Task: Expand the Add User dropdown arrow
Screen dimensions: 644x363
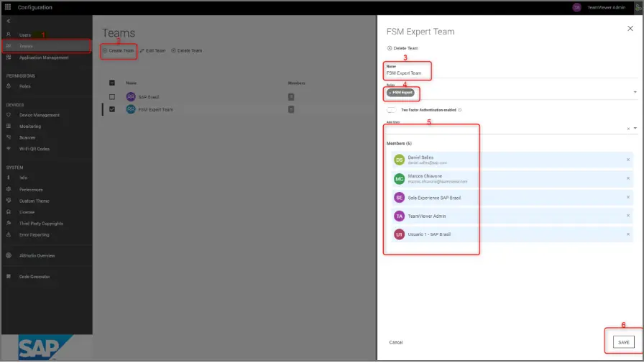Action: [635, 128]
